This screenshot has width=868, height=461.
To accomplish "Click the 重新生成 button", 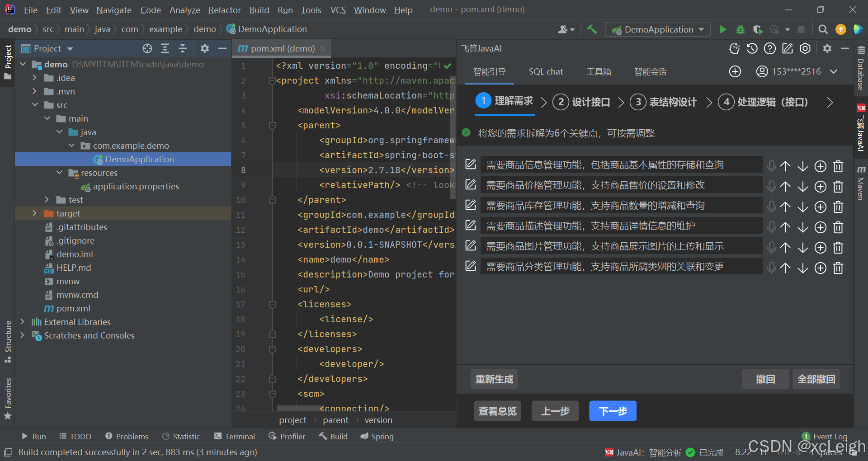I will click(x=494, y=379).
